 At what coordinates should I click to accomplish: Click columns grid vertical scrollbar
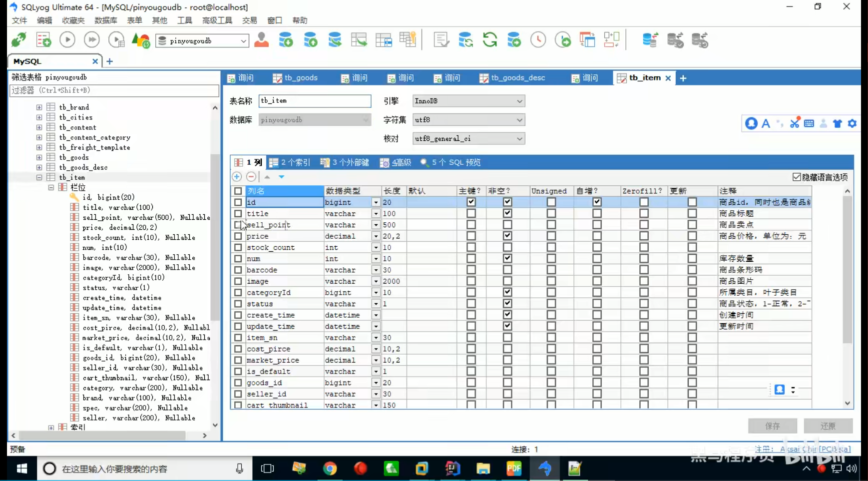(x=848, y=270)
